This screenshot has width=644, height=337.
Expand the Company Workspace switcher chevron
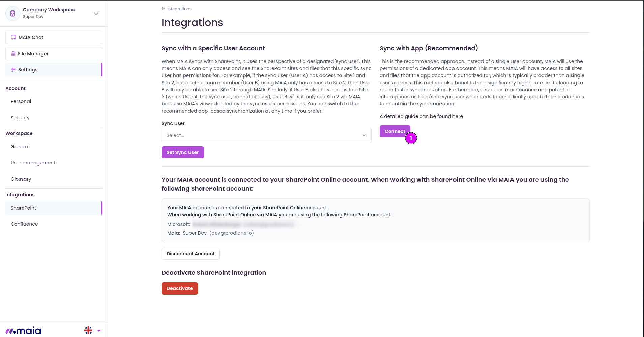tap(96, 13)
